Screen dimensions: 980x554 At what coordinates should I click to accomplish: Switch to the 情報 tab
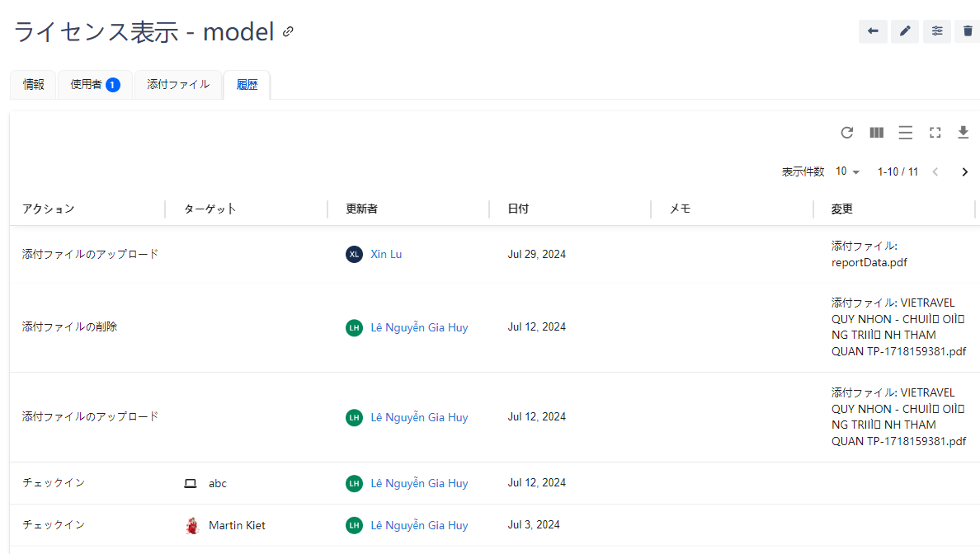(34, 84)
